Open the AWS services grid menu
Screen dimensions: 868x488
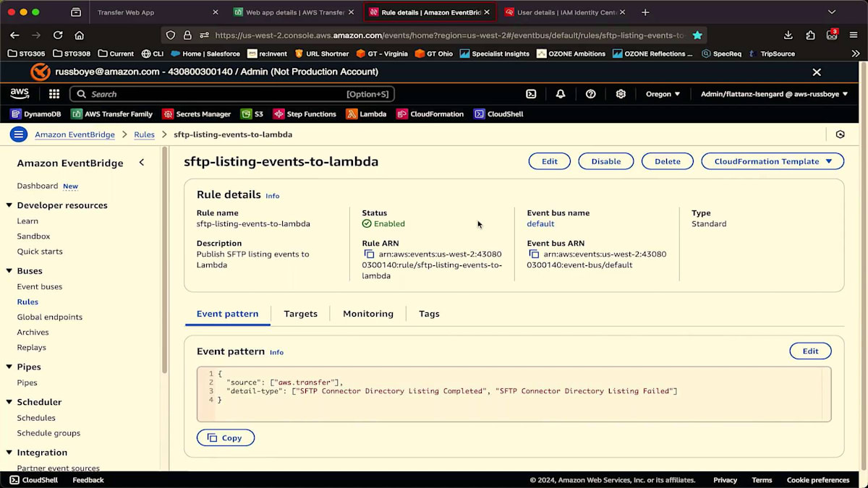click(x=54, y=94)
